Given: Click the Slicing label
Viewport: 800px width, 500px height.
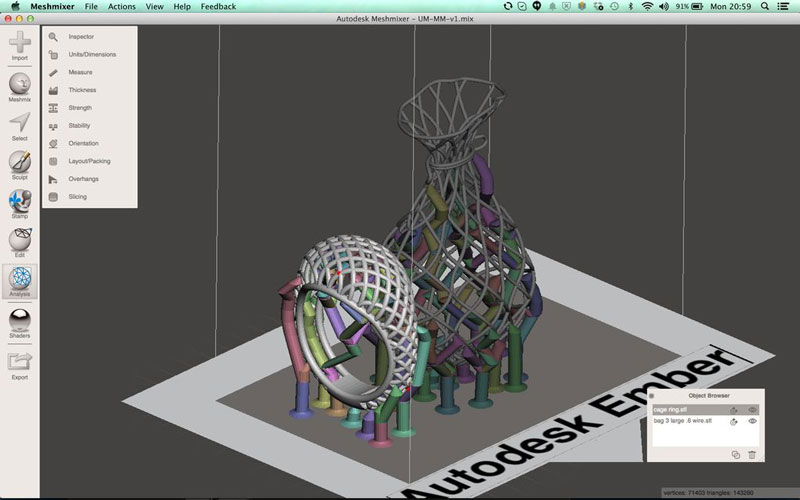Looking at the screenshot, I should 78,197.
